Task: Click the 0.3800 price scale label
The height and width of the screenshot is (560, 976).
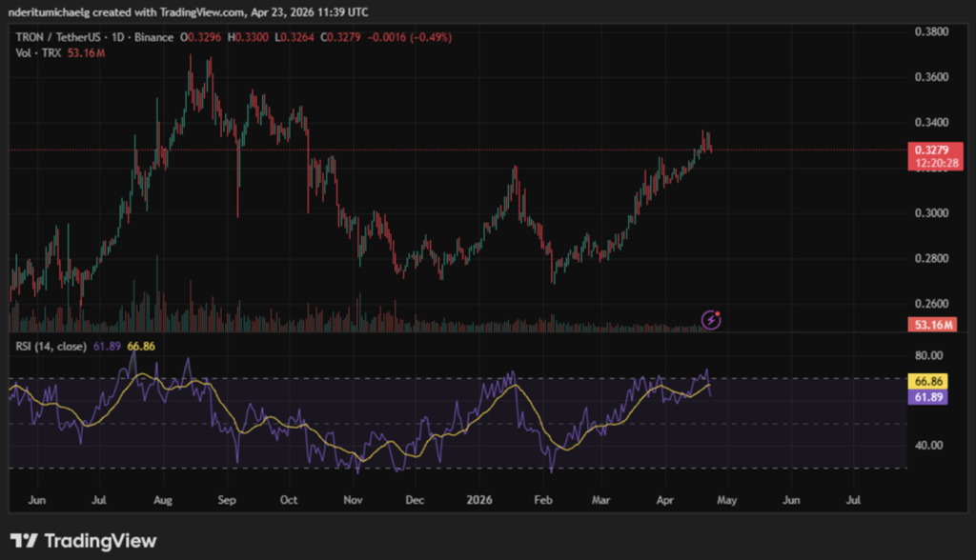Action: coord(929,31)
